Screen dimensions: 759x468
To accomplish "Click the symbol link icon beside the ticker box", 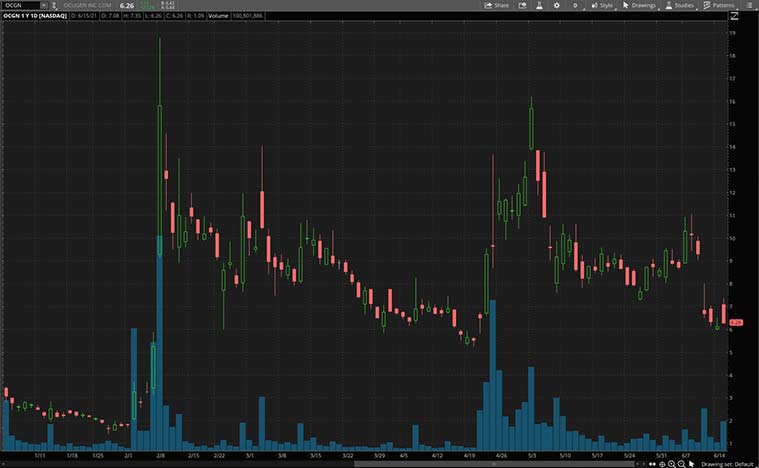I will 54,5.
